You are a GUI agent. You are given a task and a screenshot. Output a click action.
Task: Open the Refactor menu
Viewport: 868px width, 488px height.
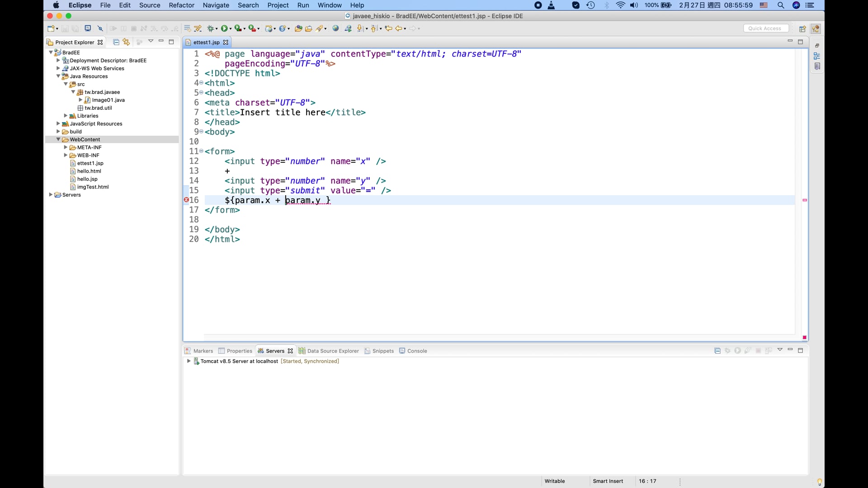click(x=181, y=5)
